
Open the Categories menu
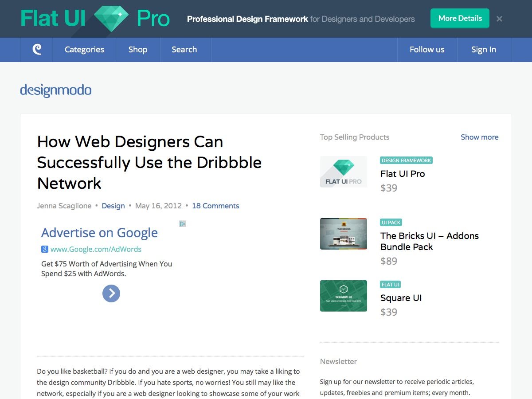pyautogui.click(x=84, y=50)
